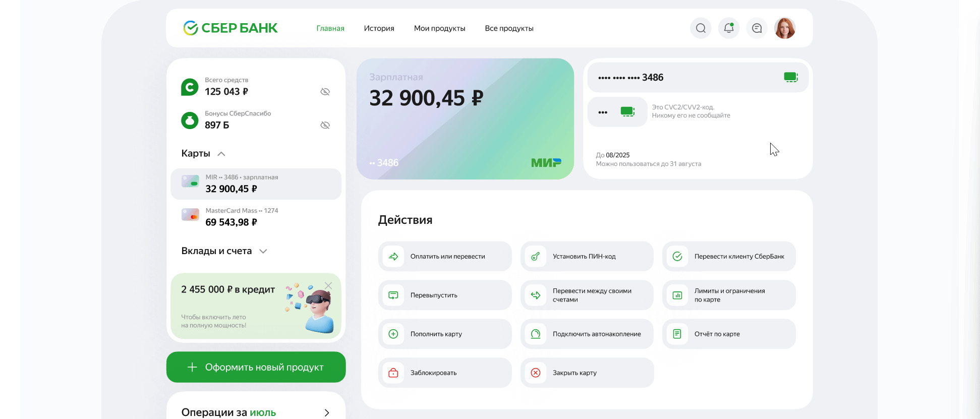Open the chat messages icon
Viewport: 980px width, 419px height.
pos(757,28)
